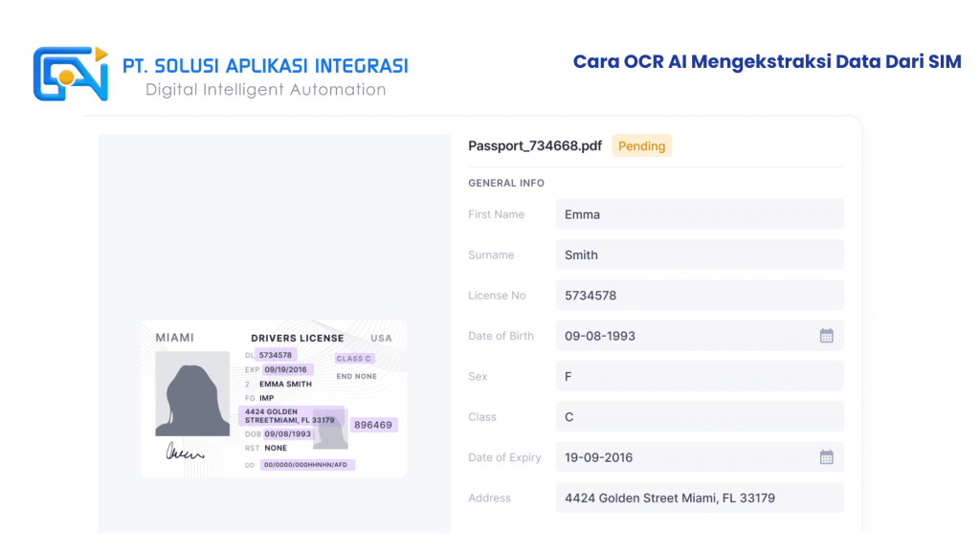
Task: Open the Date of Expiry calendar icon
Action: (826, 457)
